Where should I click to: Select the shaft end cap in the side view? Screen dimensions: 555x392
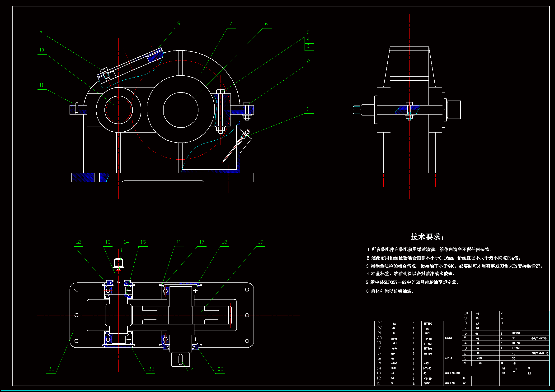pyautogui.click(x=453, y=110)
